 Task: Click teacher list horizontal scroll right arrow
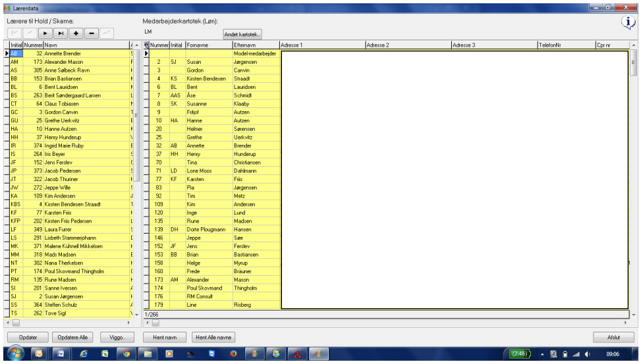[128, 323]
